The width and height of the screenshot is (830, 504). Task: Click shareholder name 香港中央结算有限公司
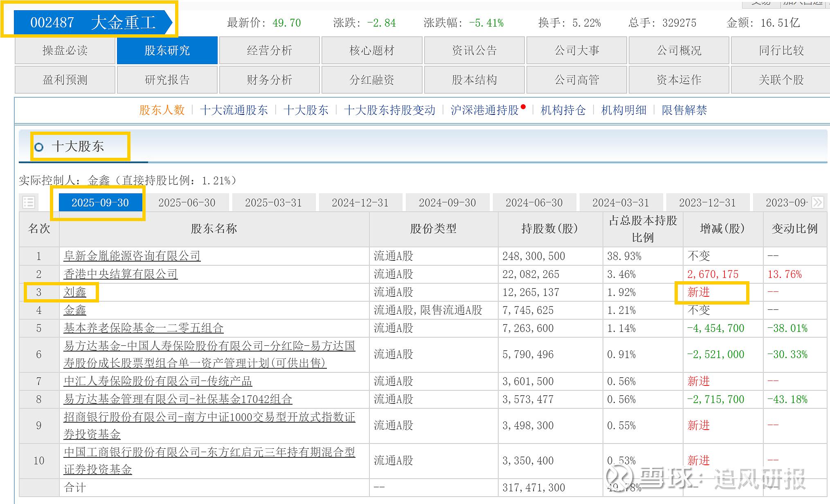pyautogui.click(x=120, y=274)
